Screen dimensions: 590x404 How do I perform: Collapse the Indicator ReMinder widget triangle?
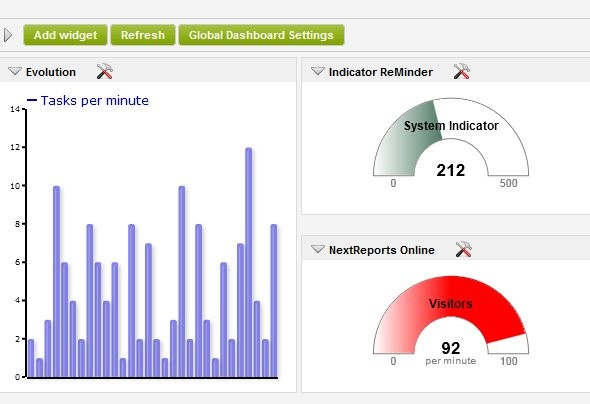pos(318,71)
